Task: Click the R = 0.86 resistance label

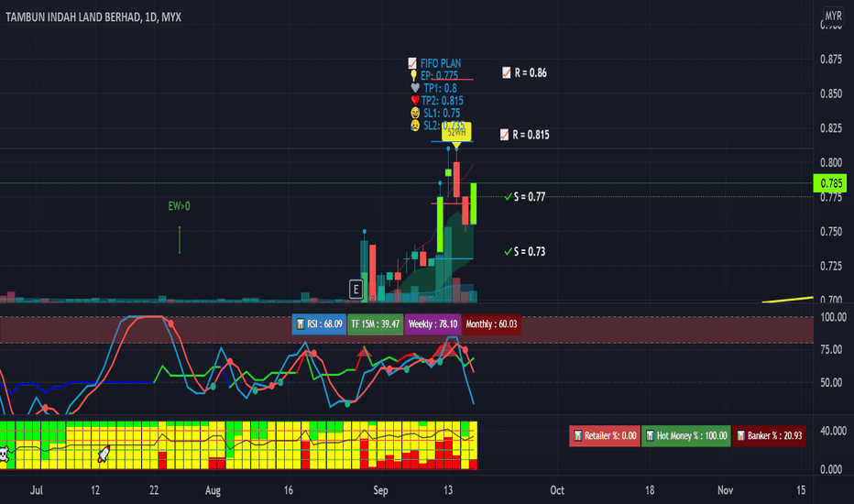Action: 531,72
